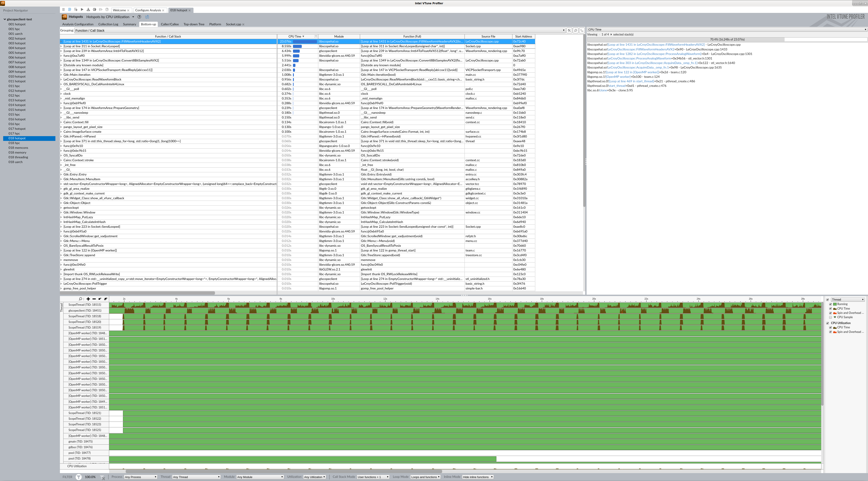Open the Hotspots by CPU Utilization viewpoint dropdown
This screenshot has width=868, height=481.
[x=133, y=17]
